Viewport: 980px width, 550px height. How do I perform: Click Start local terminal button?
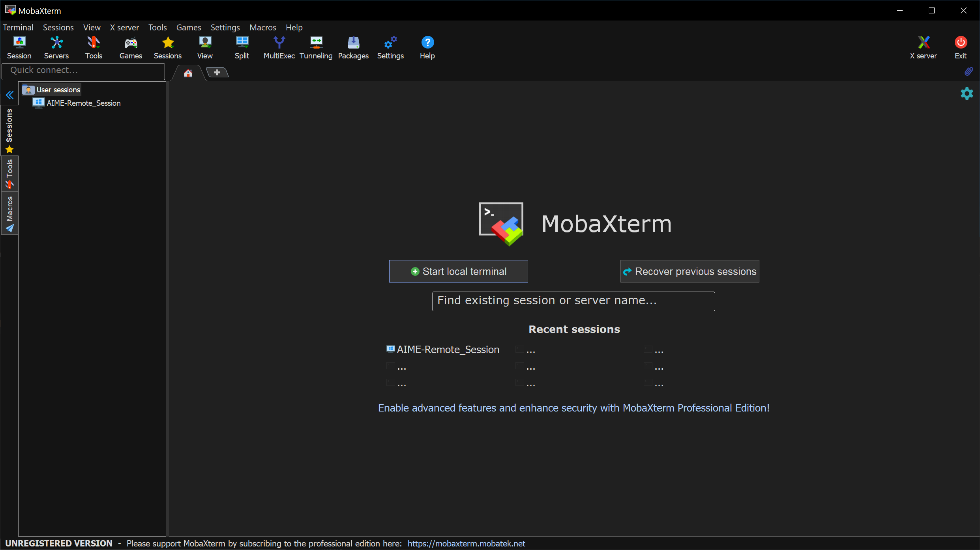[x=458, y=271]
